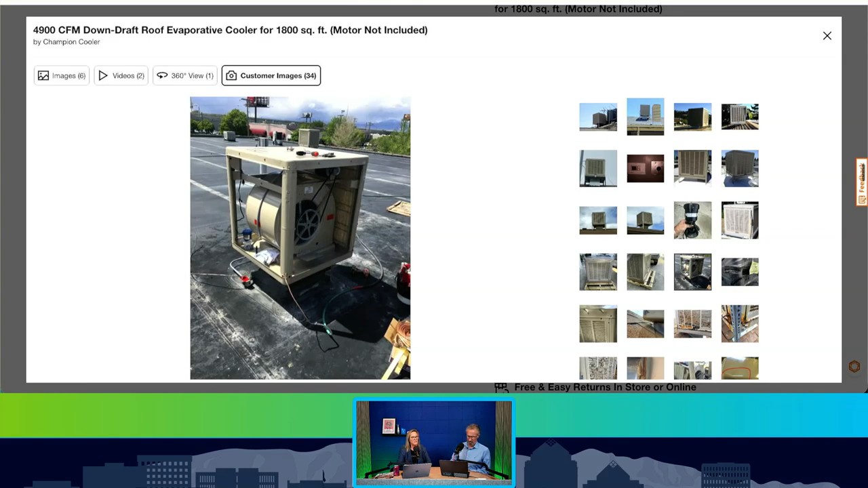Screen dimensions: 868x488
Task: Pick the third thumbnail in the second row
Action: coord(693,168)
